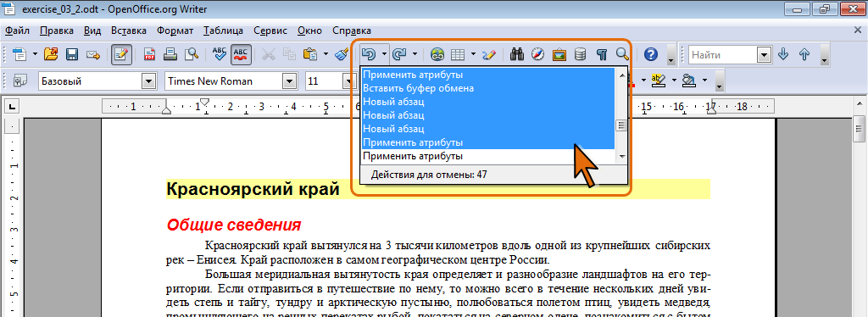Screen dimensions: 868x317
Task: Click the Redo arrow icon
Action: pos(398,54)
